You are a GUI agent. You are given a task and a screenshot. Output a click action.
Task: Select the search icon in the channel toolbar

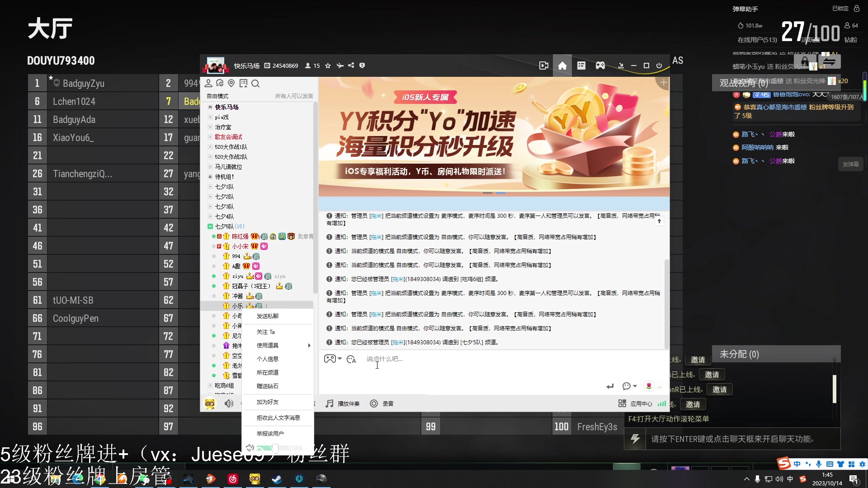coord(255,84)
